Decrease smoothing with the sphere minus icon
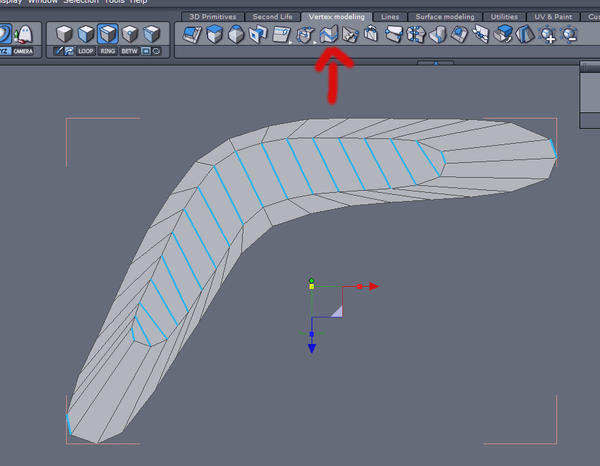Image resolution: width=600 pixels, height=466 pixels. (x=569, y=34)
